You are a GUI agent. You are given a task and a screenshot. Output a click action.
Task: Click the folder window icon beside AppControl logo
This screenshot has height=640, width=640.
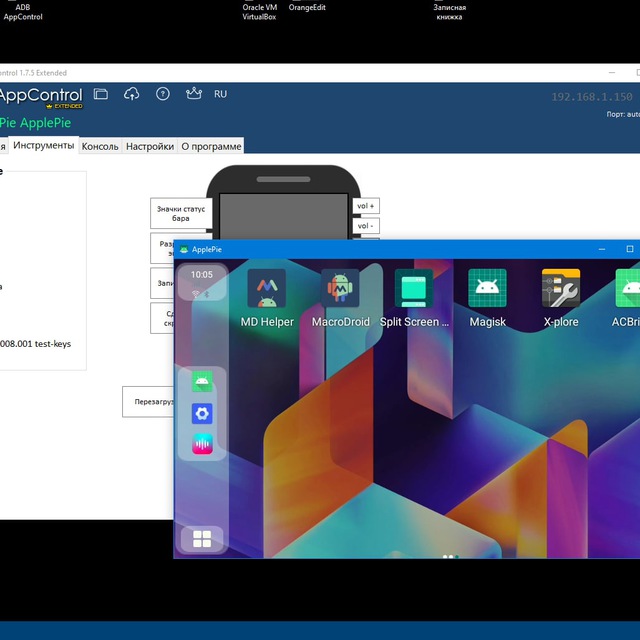point(100,94)
